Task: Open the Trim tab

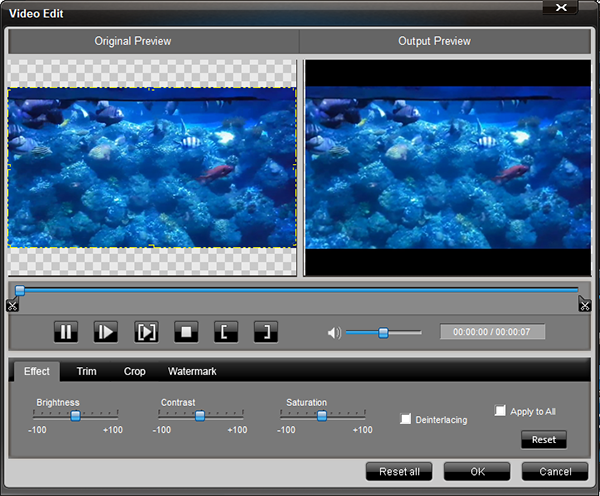Action: [86, 371]
